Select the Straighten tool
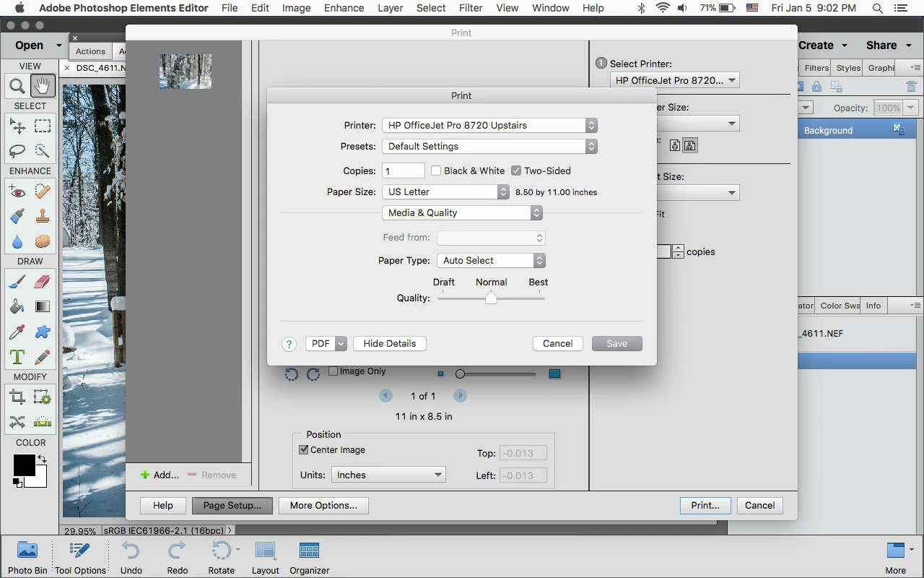The width and height of the screenshot is (924, 578). pyautogui.click(x=43, y=422)
